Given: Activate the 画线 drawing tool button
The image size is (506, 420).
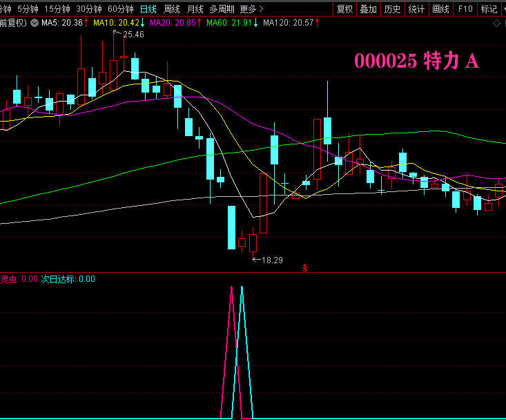Looking at the screenshot, I should pyautogui.click(x=441, y=9).
